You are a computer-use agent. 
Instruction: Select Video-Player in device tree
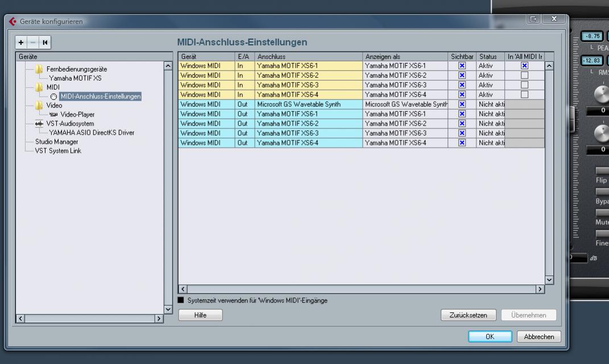coord(77,115)
